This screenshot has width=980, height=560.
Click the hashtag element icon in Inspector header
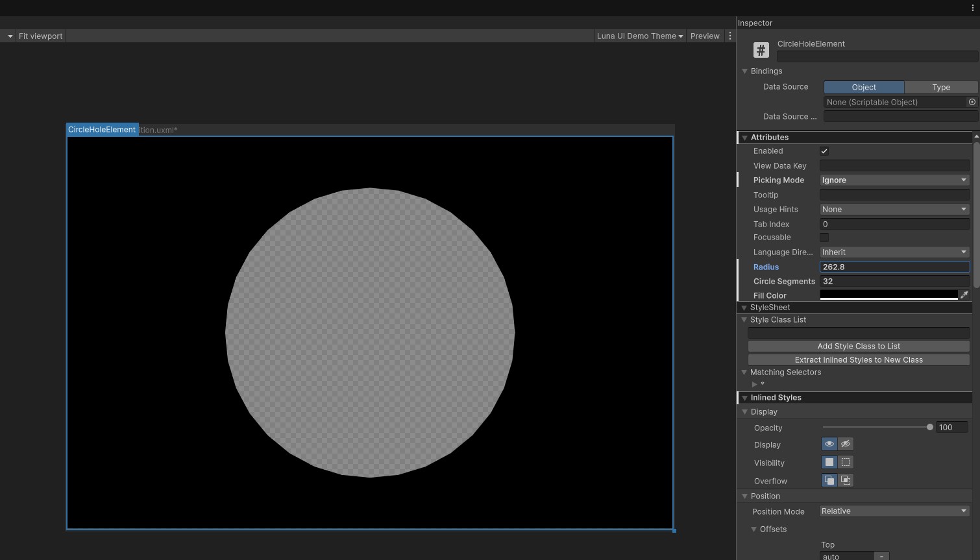tap(761, 49)
